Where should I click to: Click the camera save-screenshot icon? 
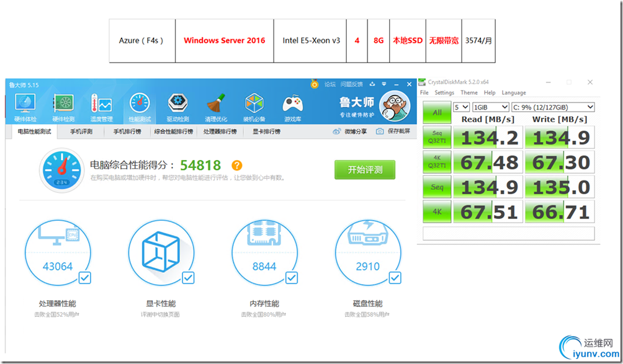(380, 131)
